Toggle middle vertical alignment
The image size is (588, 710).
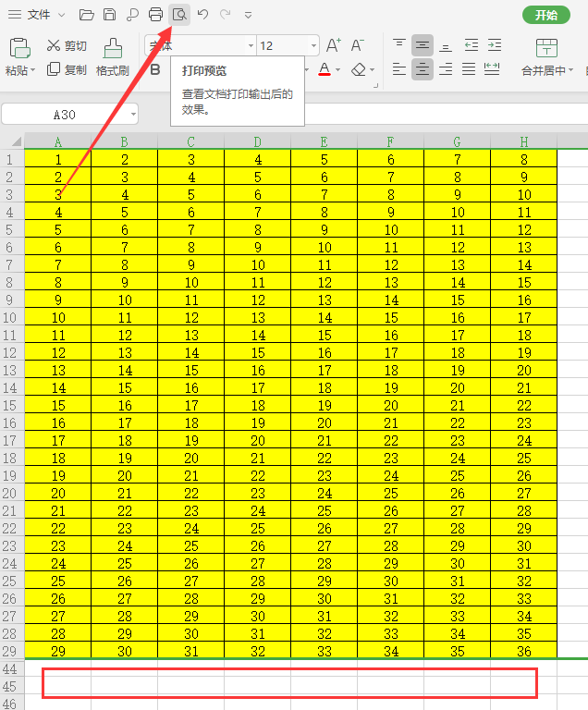423,44
